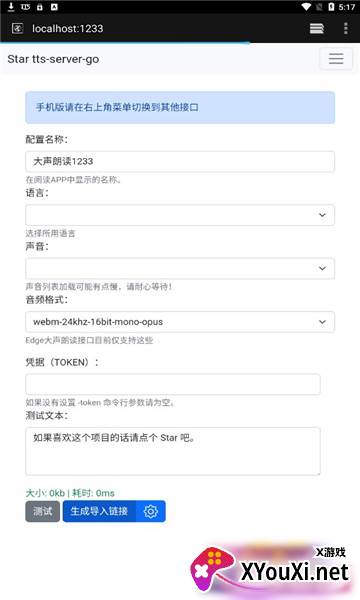Viewport: 360px width, 600px height.
Task: Open the 音频格式 webm-24khz format dropdown
Action: pyautogui.click(x=180, y=322)
